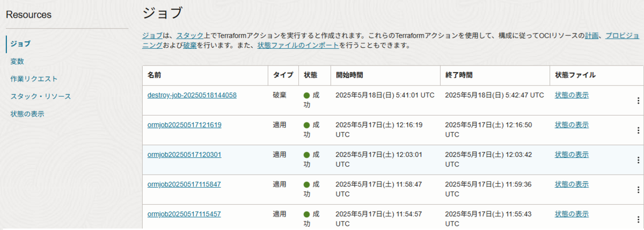Click the 開始時間 column header
Viewport: 644px width, 230px height.
point(349,75)
